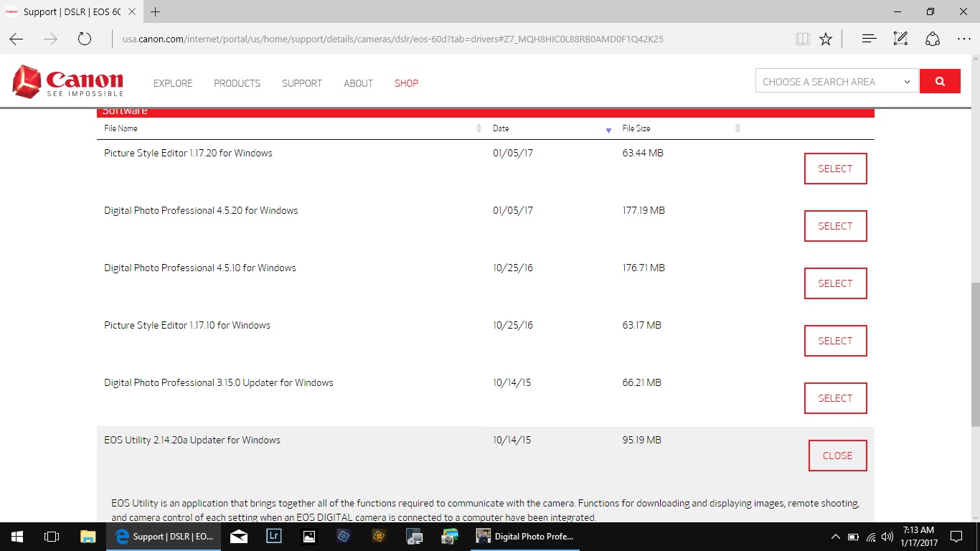Click the Canon logo
The image size is (980, 551).
67,82
